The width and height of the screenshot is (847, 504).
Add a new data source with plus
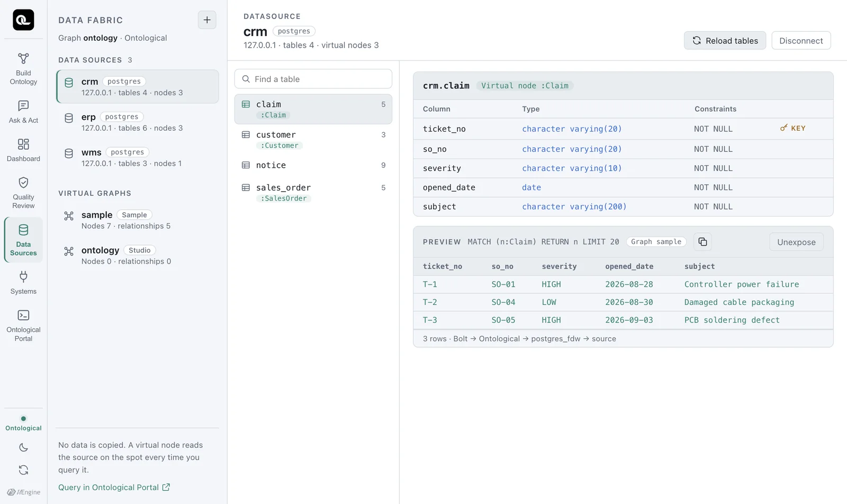tap(207, 20)
